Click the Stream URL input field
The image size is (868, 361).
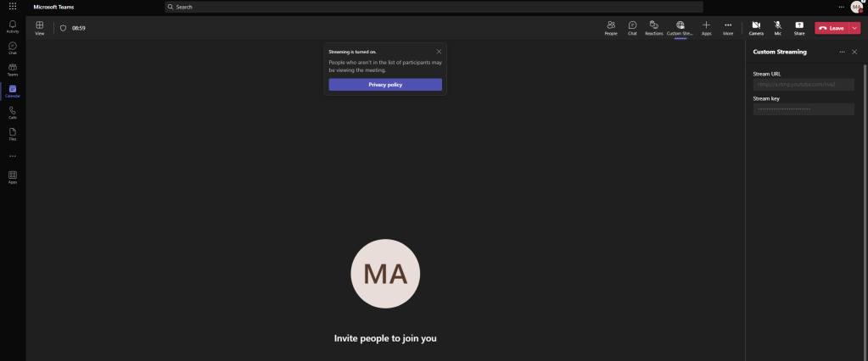[803, 85]
